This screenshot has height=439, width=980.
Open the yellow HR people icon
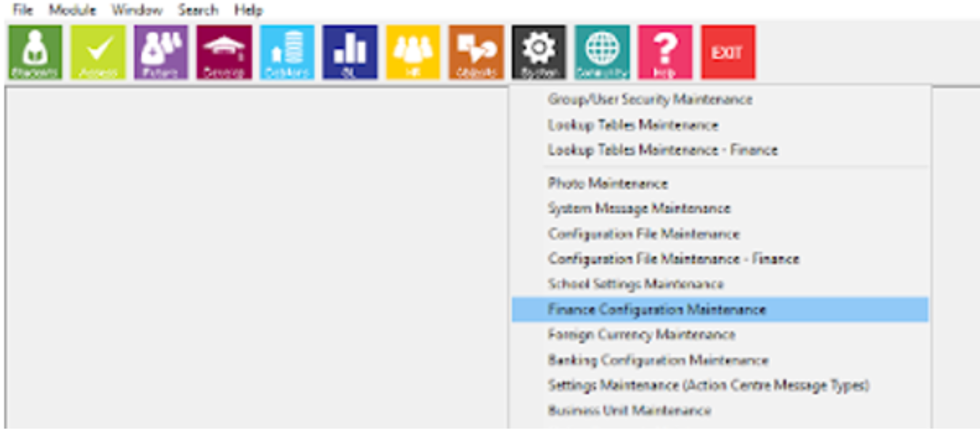pyautogui.click(x=413, y=52)
